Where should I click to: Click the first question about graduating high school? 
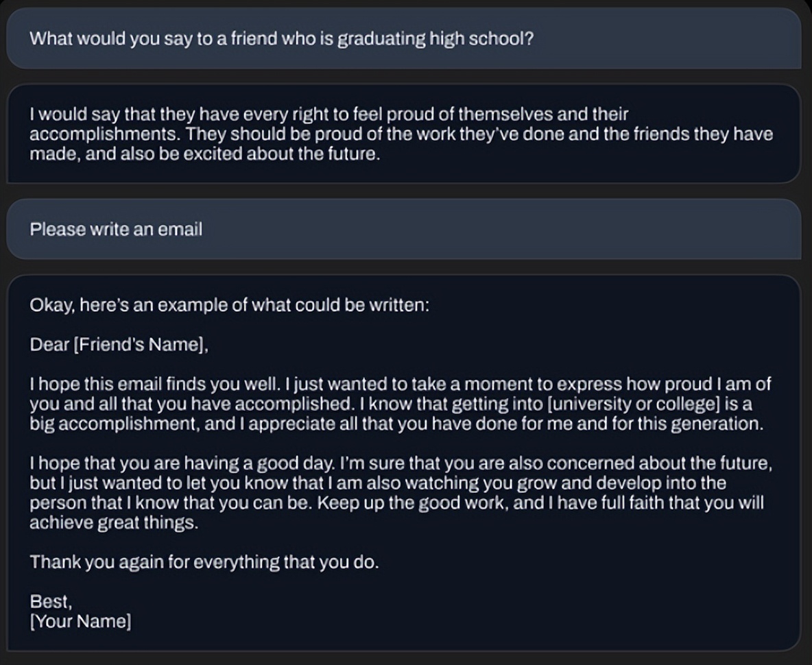[281, 38]
